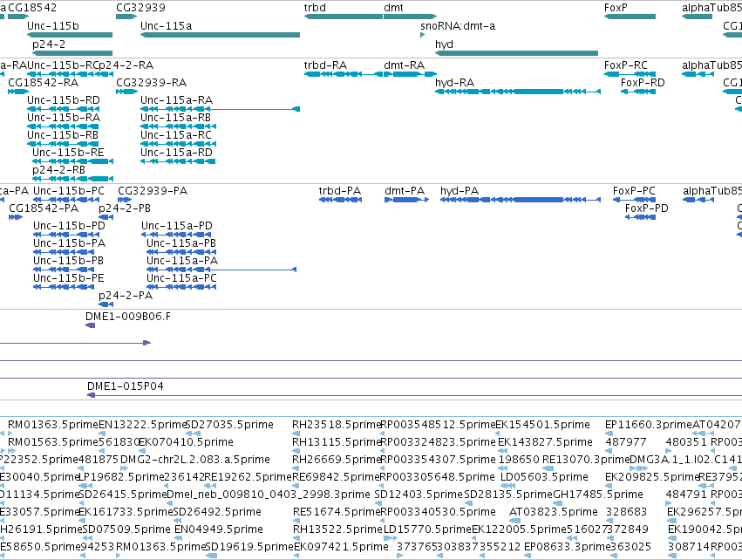Select FoxP-PD protein glyph
This screenshot has height=560, width=742.
640,217
